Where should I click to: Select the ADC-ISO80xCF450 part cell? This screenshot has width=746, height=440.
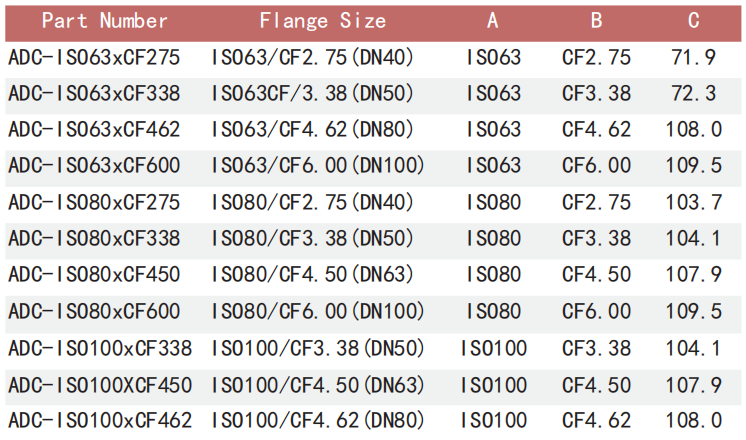[x=94, y=275]
